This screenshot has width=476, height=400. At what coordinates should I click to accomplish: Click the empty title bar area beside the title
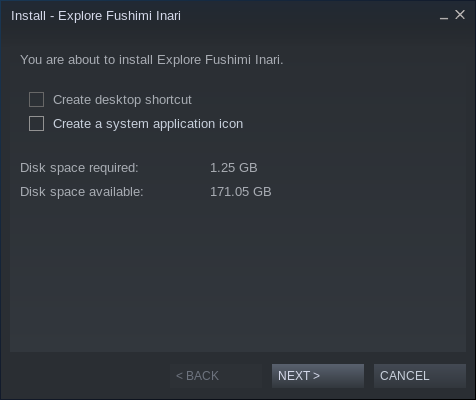(310, 16)
